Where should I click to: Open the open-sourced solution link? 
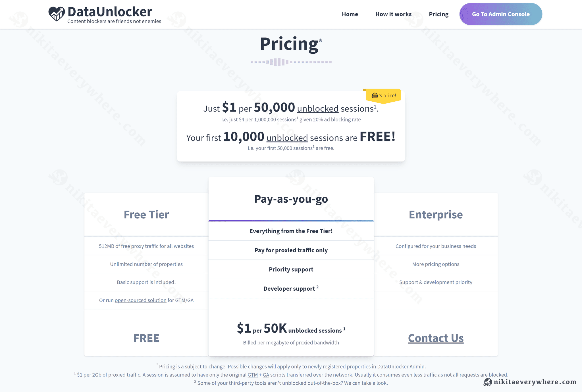140,300
